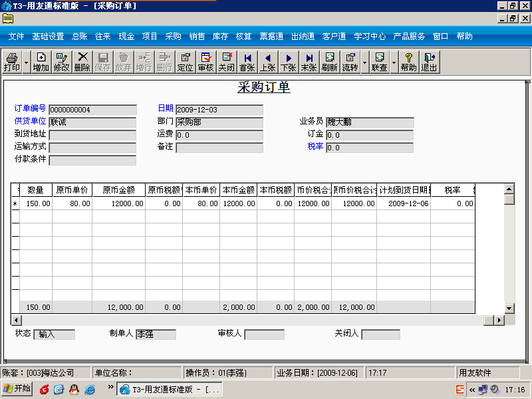Open the dropdown arrow beside 流转

coord(364,62)
